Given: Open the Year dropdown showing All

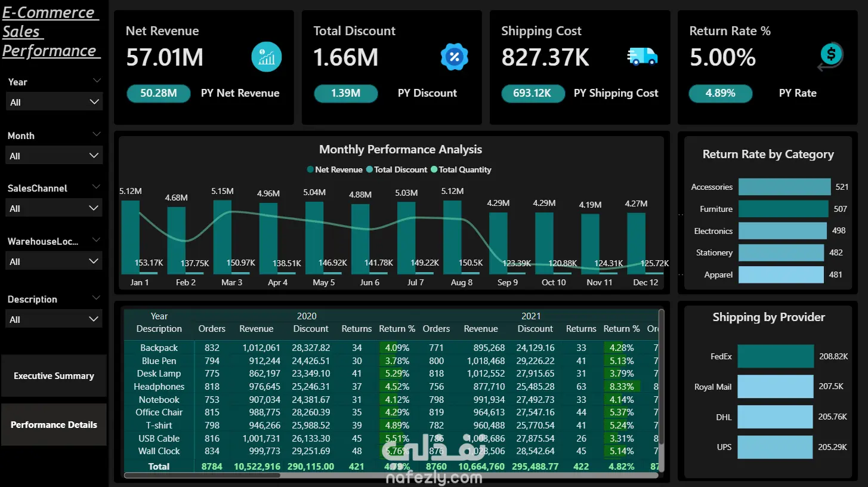Looking at the screenshot, I should 54,102.
